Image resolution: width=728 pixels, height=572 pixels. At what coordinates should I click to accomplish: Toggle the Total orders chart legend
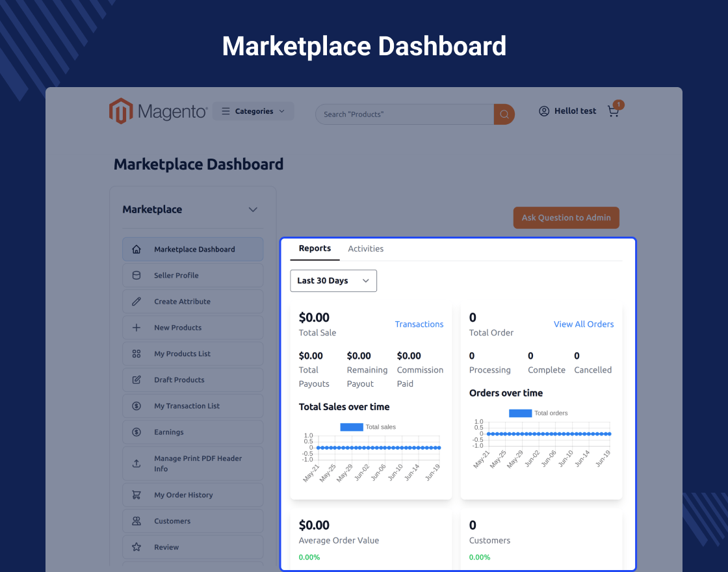pos(538,413)
